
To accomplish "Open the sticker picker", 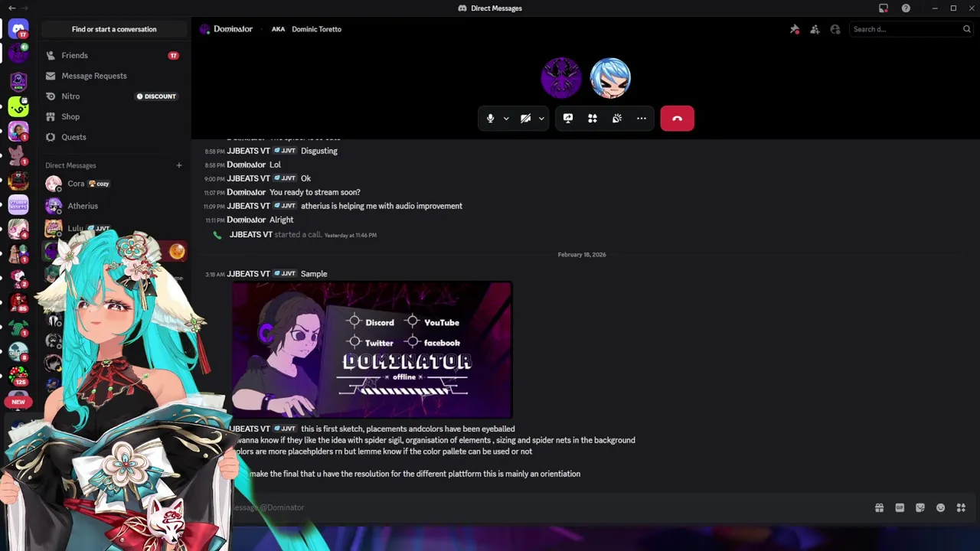I will point(920,507).
